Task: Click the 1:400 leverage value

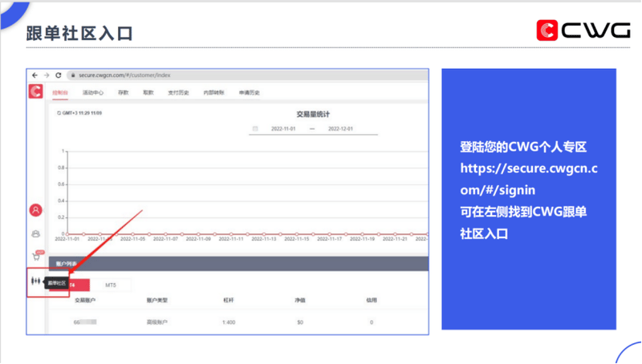Action: (229, 322)
